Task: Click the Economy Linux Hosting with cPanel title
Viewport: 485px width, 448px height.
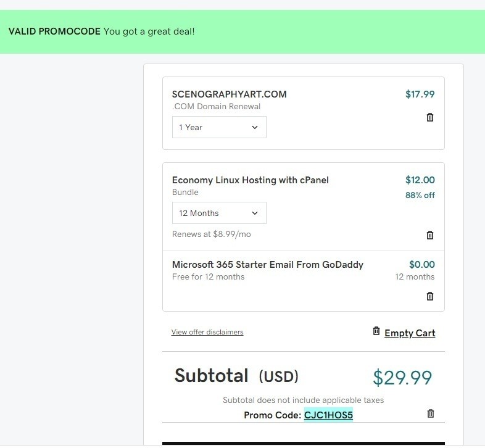Action: (x=250, y=180)
